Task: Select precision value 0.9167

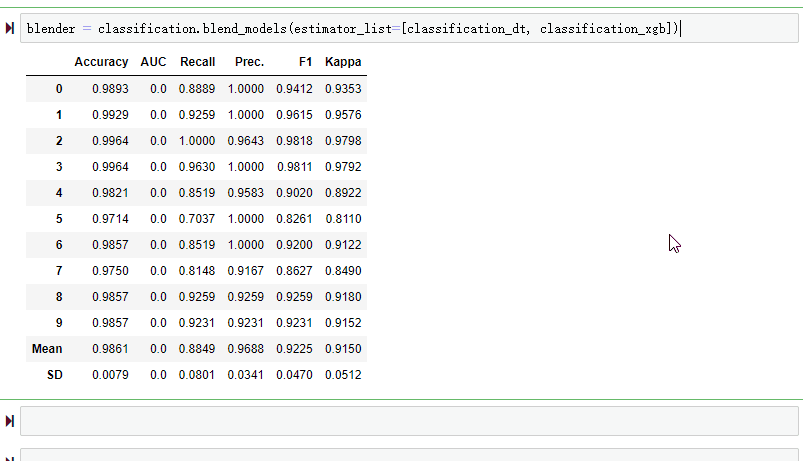Action: pyautogui.click(x=245, y=271)
